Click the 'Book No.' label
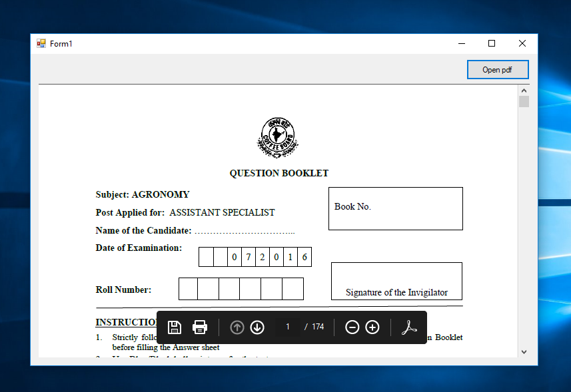Screen dimensions: 571x392 (x=352, y=206)
